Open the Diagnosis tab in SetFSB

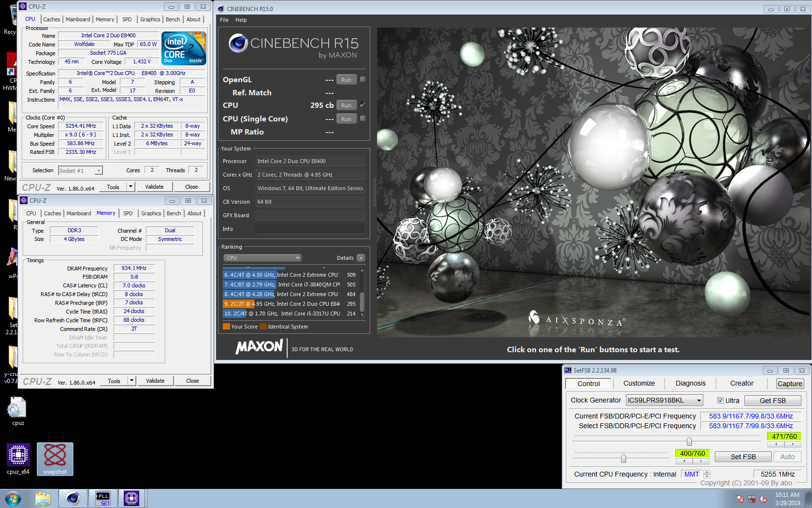click(691, 383)
